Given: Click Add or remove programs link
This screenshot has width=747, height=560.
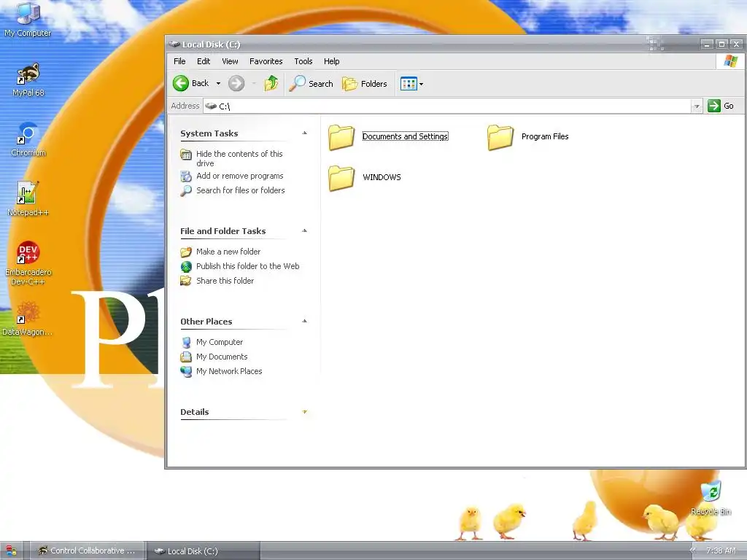Looking at the screenshot, I should click(x=239, y=176).
